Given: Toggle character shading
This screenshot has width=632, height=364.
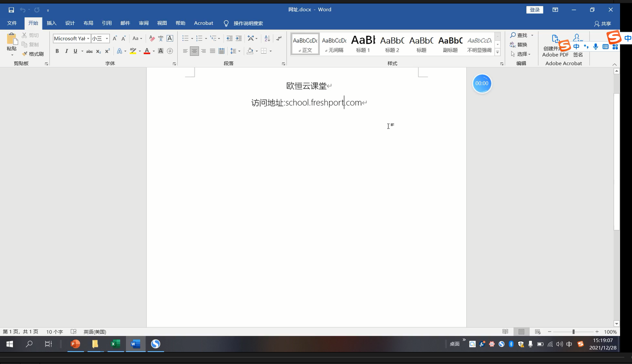Looking at the screenshot, I should (x=161, y=51).
